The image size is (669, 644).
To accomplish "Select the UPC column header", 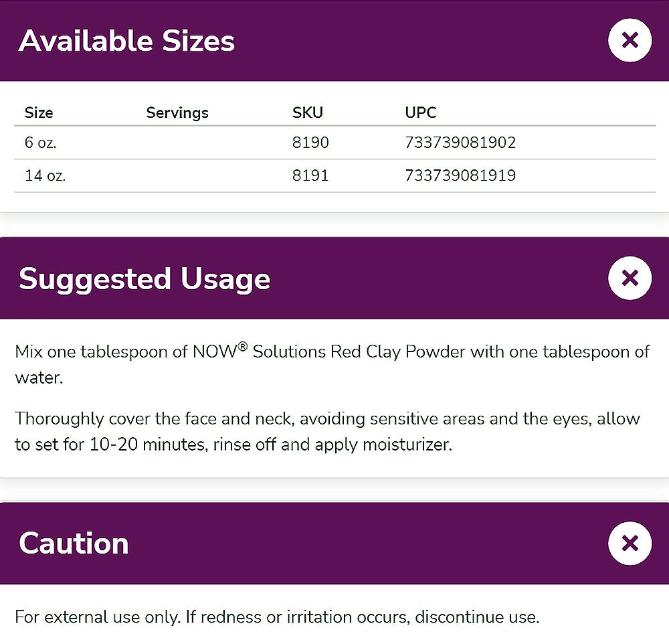I will (x=421, y=112).
